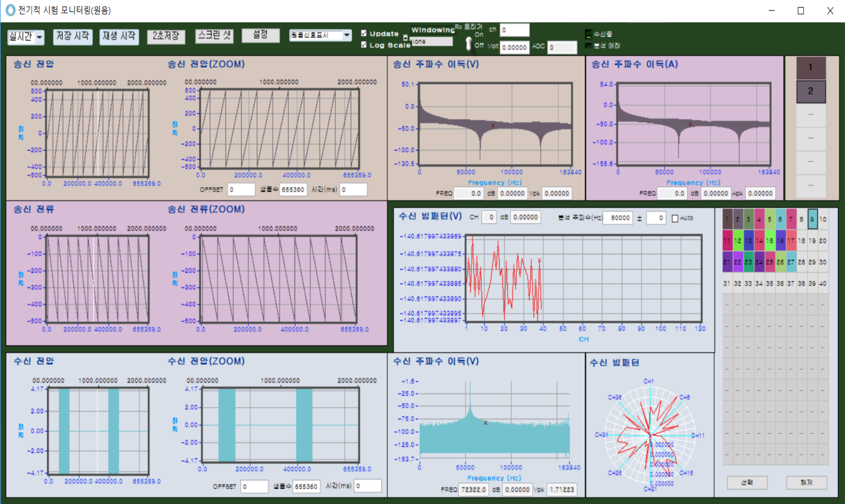Viewport: 845px width, 504px height.
Task: Select channel swatch 2
Action: coord(738,219)
